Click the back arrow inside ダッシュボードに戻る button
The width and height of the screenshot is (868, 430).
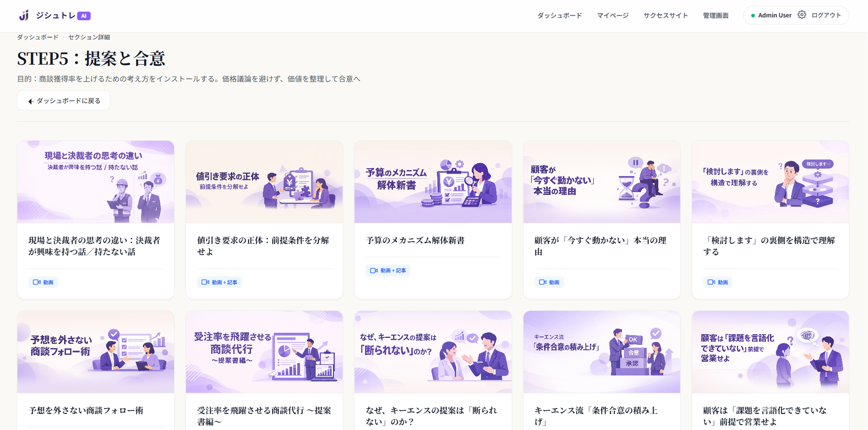point(30,100)
